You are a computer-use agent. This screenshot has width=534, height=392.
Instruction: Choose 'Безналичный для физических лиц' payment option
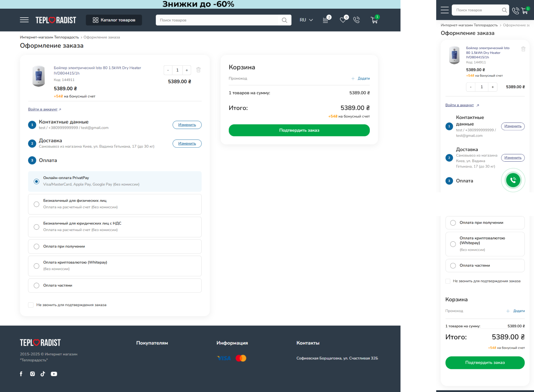pyautogui.click(x=37, y=204)
